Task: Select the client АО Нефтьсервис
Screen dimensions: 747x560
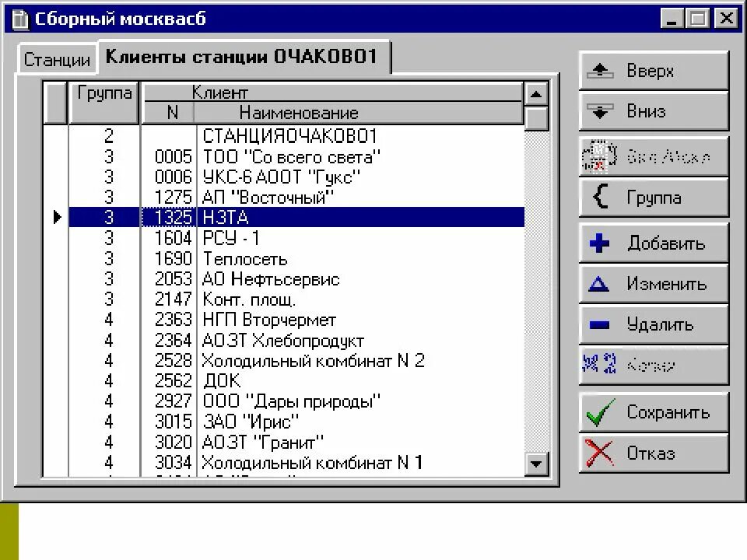Action: tap(271, 279)
